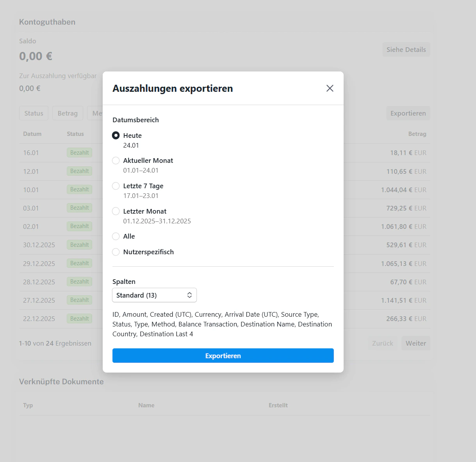The width and height of the screenshot is (476, 462).
Task: Open the Betrag filter in background
Action: [68, 113]
